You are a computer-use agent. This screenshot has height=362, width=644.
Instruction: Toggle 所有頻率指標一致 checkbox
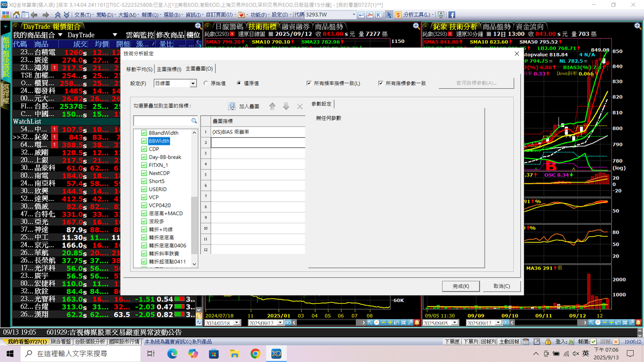tap(309, 84)
